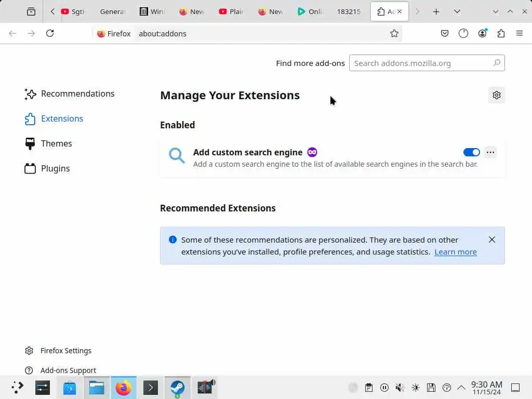Click the magnifier icon in add-ons search
The width and height of the screenshot is (532, 399).
[497, 63]
